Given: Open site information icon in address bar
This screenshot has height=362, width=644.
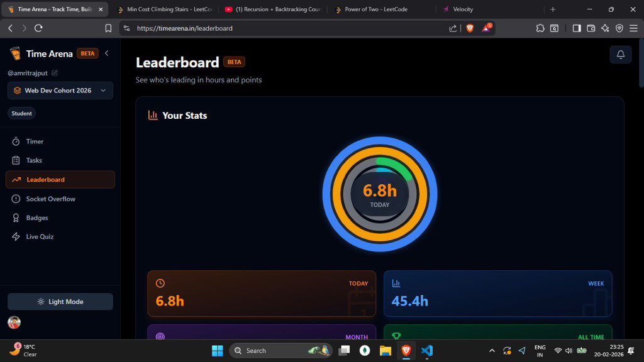Looking at the screenshot, I should [x=127, y=28].
